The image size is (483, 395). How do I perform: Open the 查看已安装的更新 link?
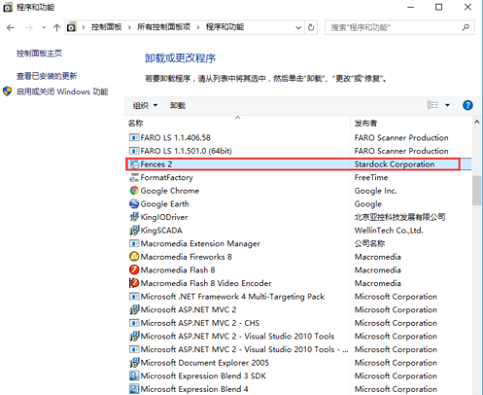pos(47,76)
